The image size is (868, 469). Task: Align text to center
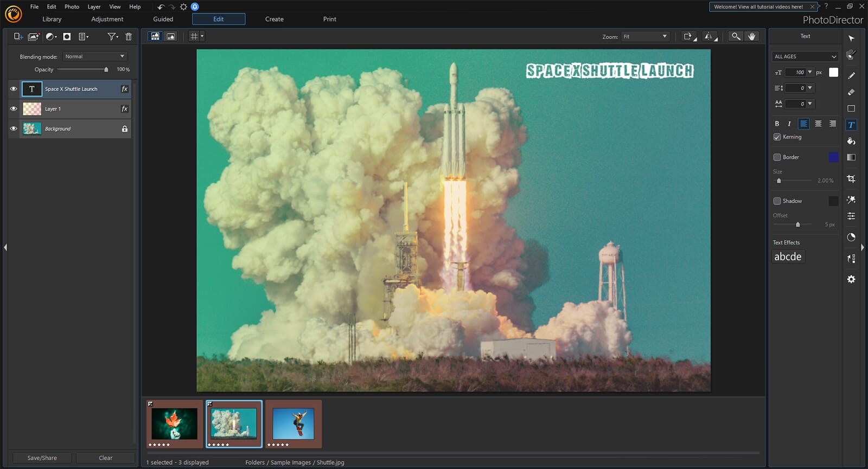(818, 124)
